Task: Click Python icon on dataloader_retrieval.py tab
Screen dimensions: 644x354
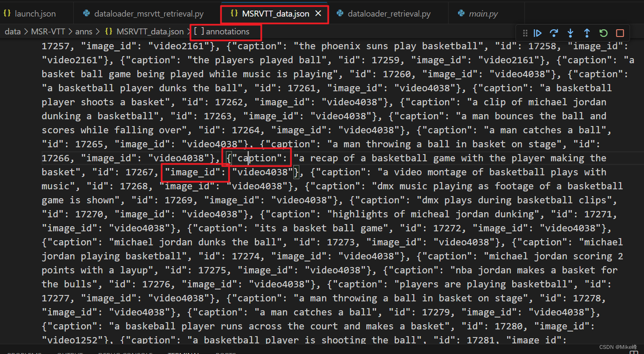Action: click(340, 13)
